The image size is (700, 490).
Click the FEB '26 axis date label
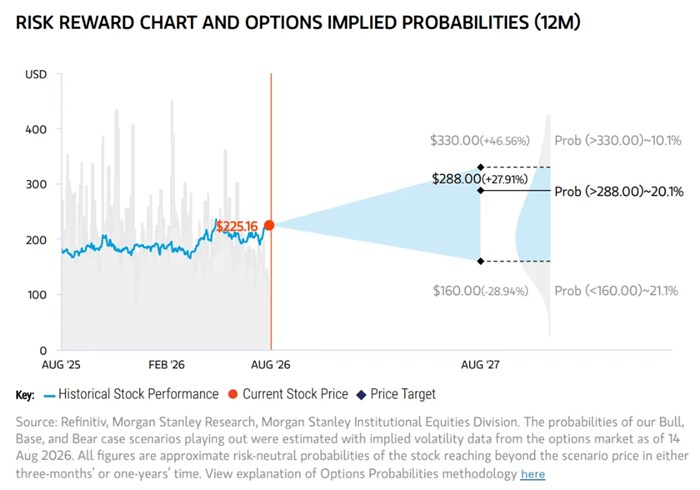tap(167, 365)
